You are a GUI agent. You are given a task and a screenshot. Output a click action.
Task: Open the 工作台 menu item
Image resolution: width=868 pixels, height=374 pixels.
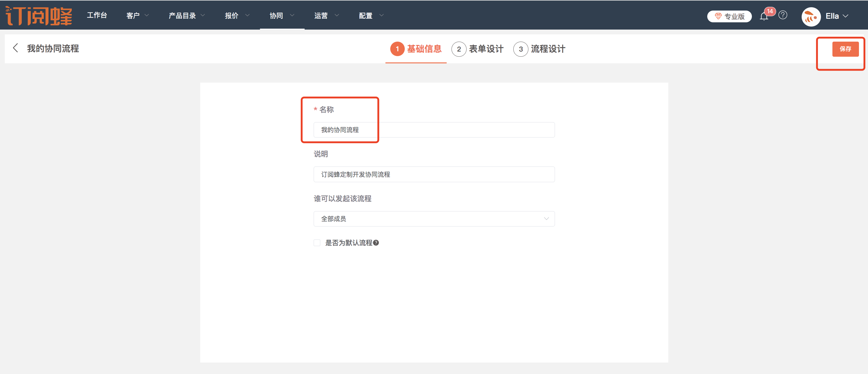(97, 15)
